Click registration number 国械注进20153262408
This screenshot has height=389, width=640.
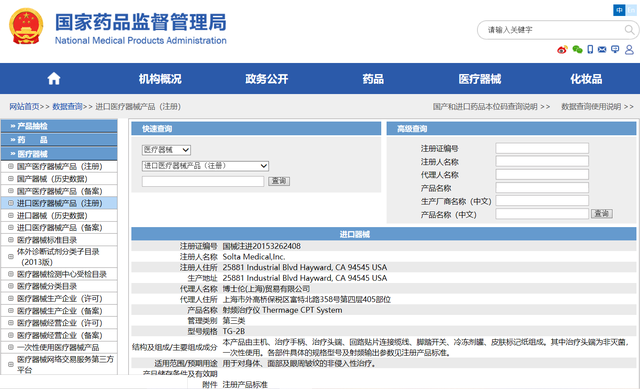(261, 246)
